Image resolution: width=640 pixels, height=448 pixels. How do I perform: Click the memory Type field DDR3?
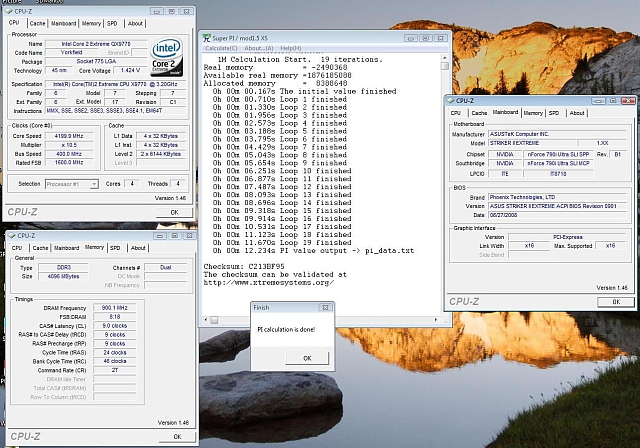tap(63, 268)
